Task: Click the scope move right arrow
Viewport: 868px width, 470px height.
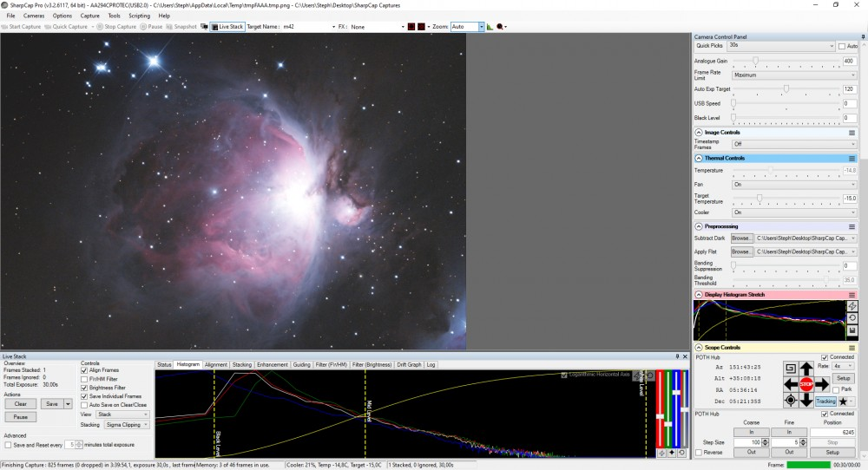Action: tap(823, 384)
